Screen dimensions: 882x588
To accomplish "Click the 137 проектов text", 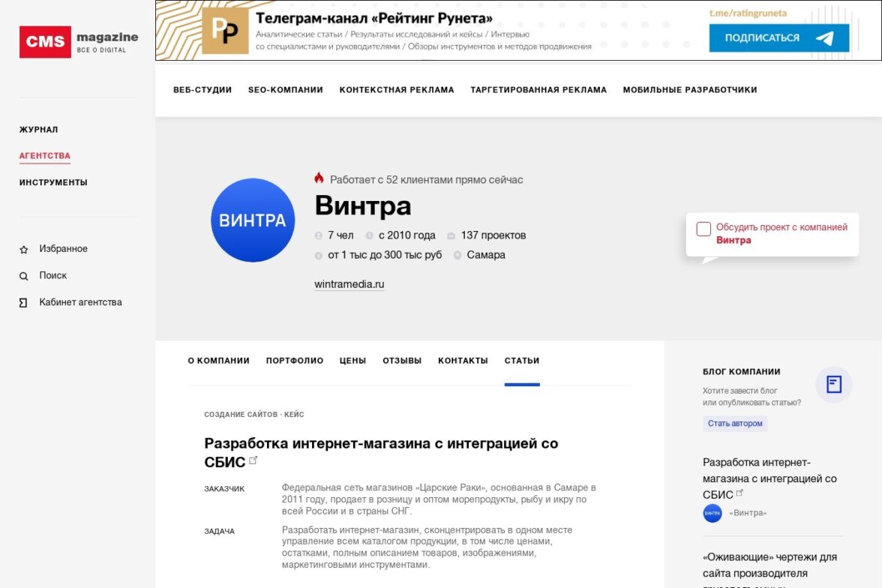I will 493,235.
